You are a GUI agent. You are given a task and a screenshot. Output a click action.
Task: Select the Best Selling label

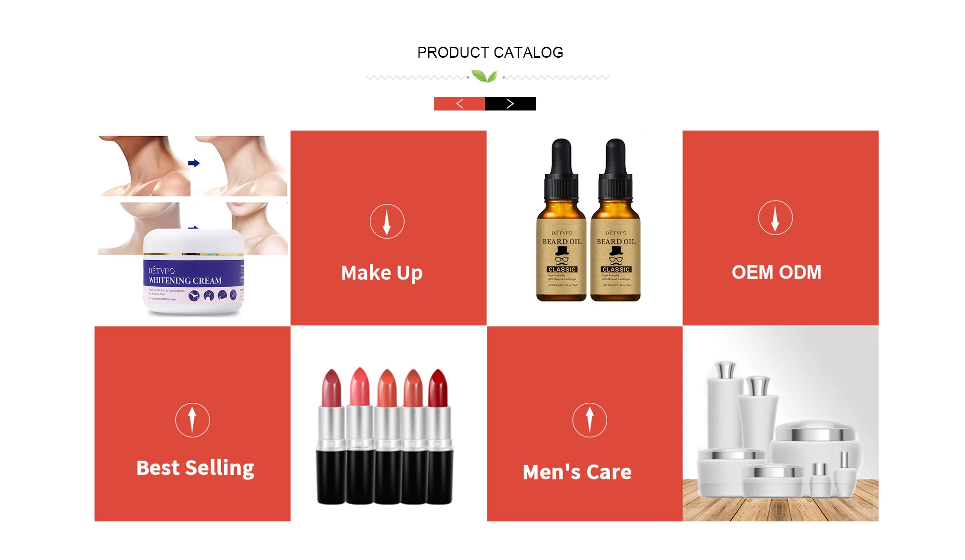196,468
